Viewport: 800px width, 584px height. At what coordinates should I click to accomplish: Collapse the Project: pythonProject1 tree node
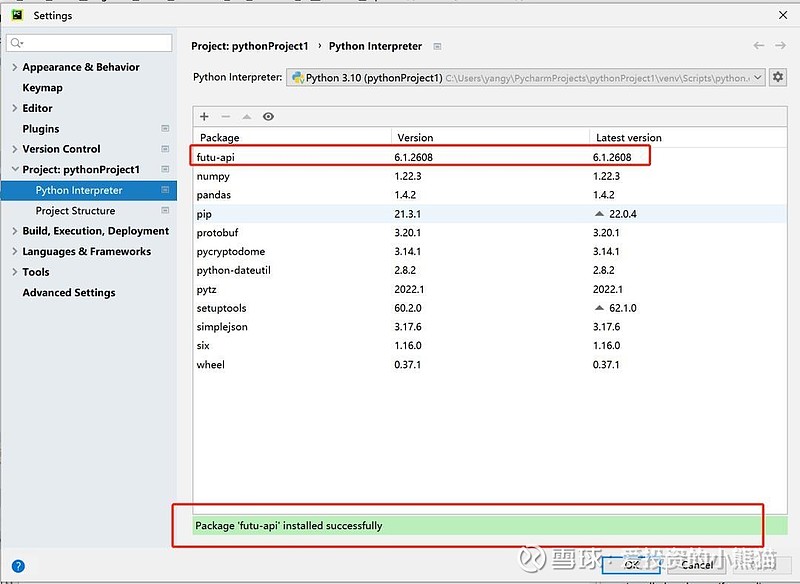[x=14, y=170]
